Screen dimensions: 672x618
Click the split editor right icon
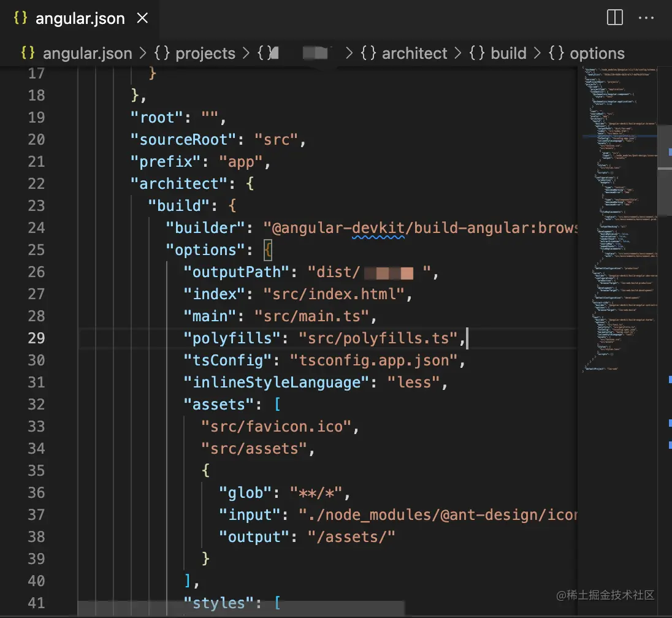coord(614,18)
